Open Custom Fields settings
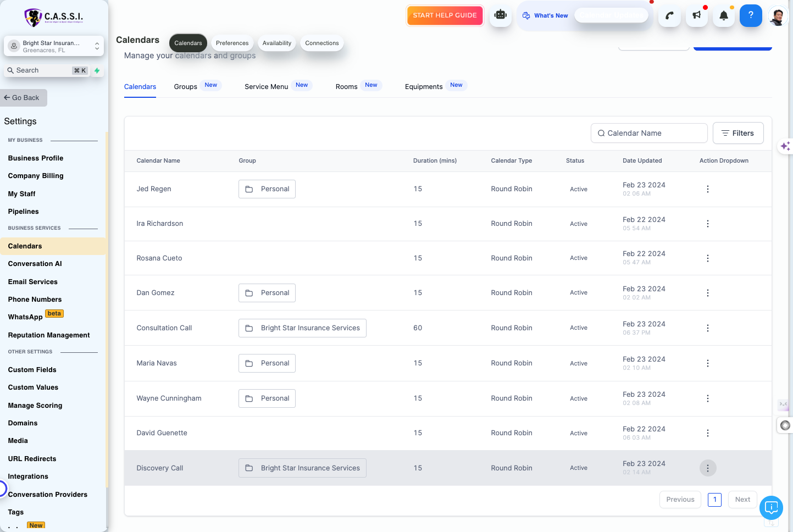This screenshot has height=532, width=793. click(x=32, y=370)
